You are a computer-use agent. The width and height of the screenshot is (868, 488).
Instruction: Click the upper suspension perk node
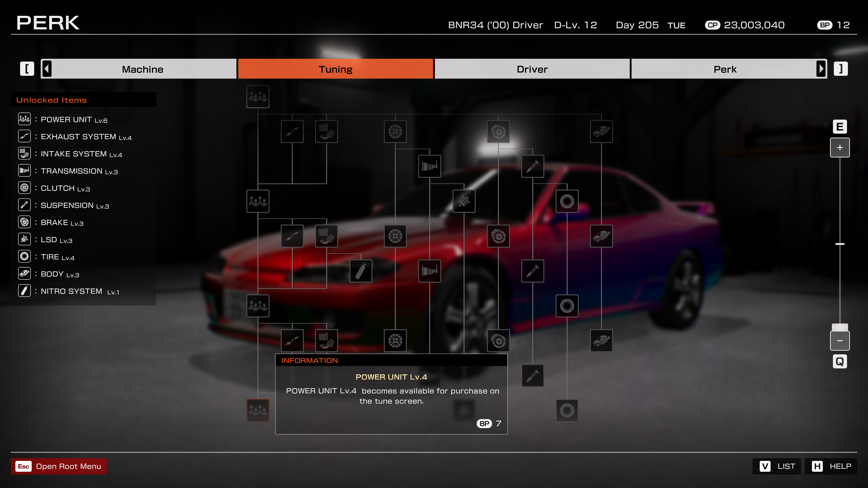(x=533, y=166)
